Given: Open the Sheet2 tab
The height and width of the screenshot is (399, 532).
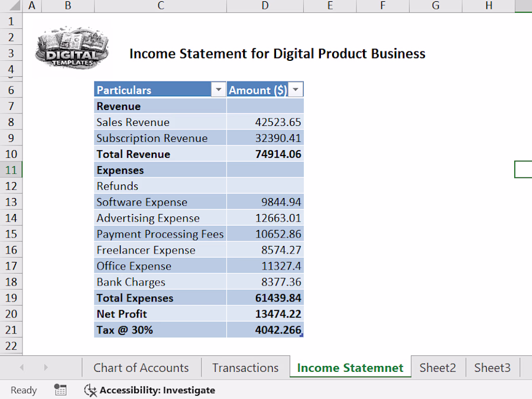Looking at the screenshot, I should (x=437, y=368).
